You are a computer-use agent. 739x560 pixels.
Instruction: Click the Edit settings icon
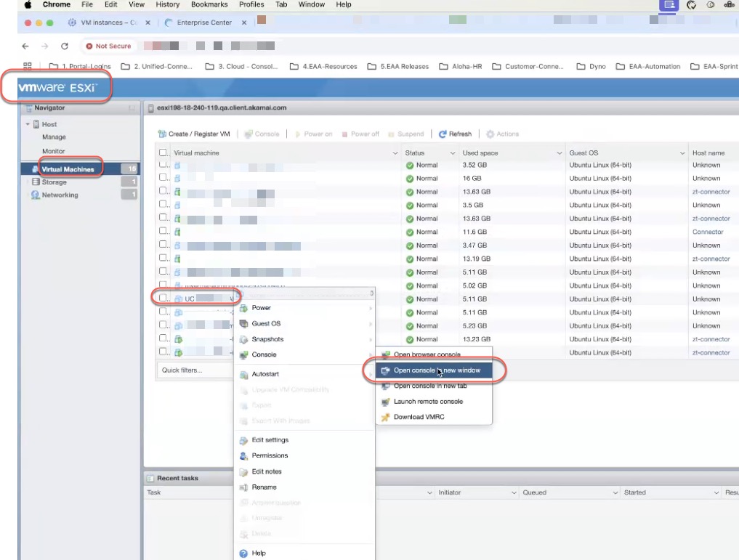click(244, 440)
